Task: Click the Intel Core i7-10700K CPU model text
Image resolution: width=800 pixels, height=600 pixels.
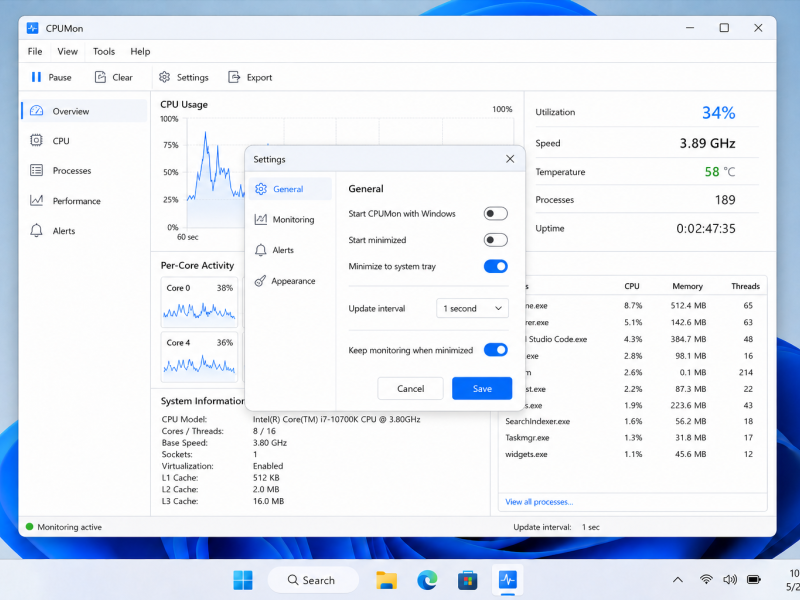Action: (337, 419)
